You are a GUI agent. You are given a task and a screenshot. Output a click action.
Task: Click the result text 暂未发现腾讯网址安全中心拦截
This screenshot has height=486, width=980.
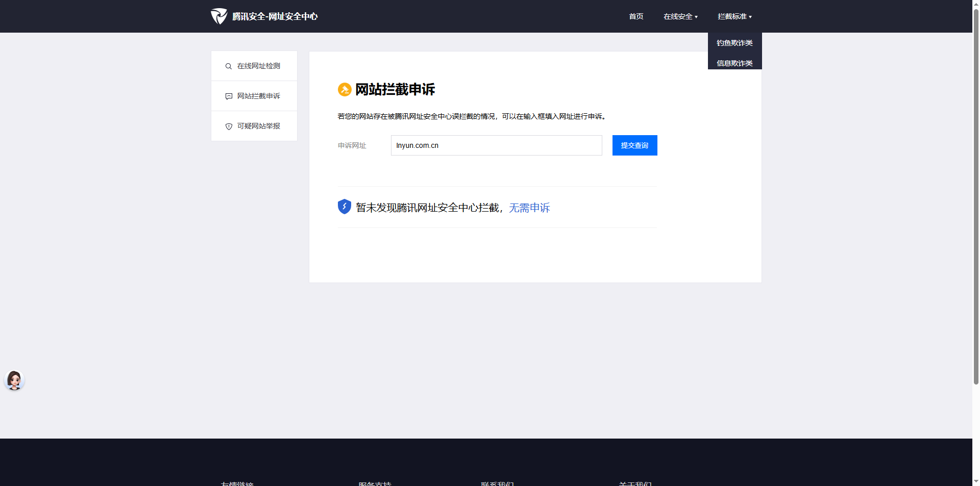click(427, 208)
